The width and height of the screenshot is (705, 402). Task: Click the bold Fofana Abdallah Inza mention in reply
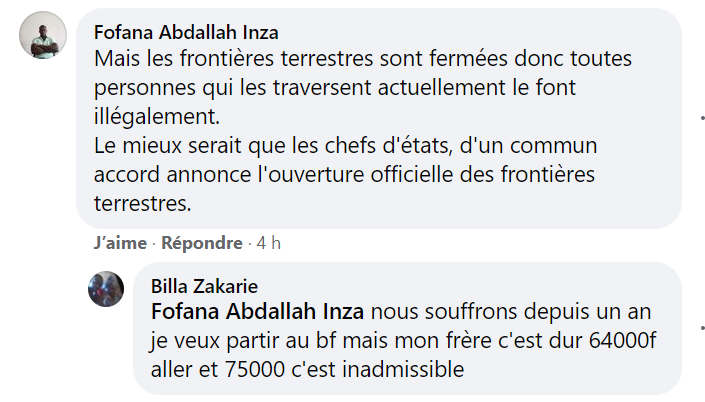(x=257, y=310)
